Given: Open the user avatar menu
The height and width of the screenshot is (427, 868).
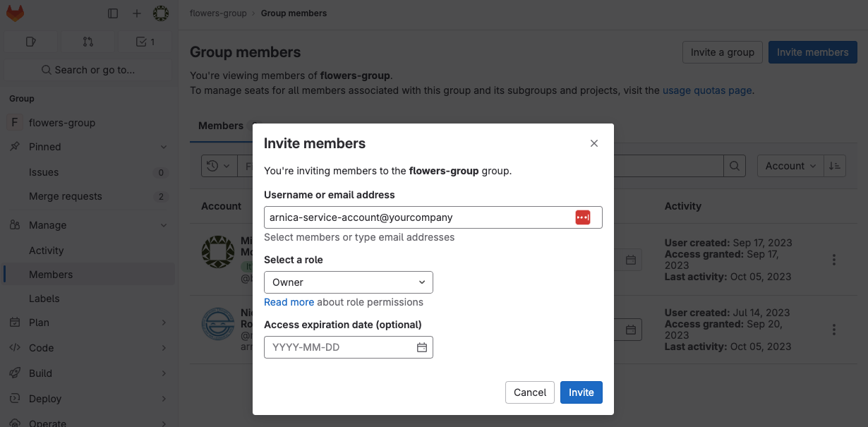Looking at the screenshot, I should (161, 13).
